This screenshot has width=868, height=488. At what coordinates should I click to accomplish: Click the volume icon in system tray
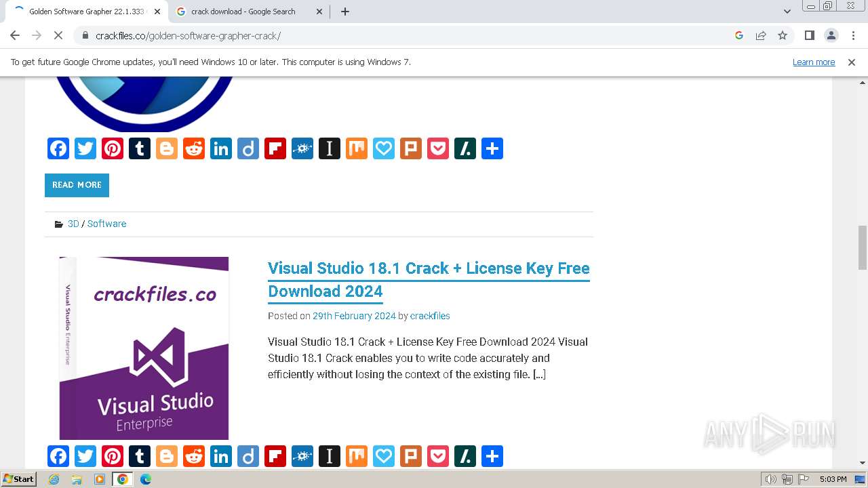coord(771,479)
